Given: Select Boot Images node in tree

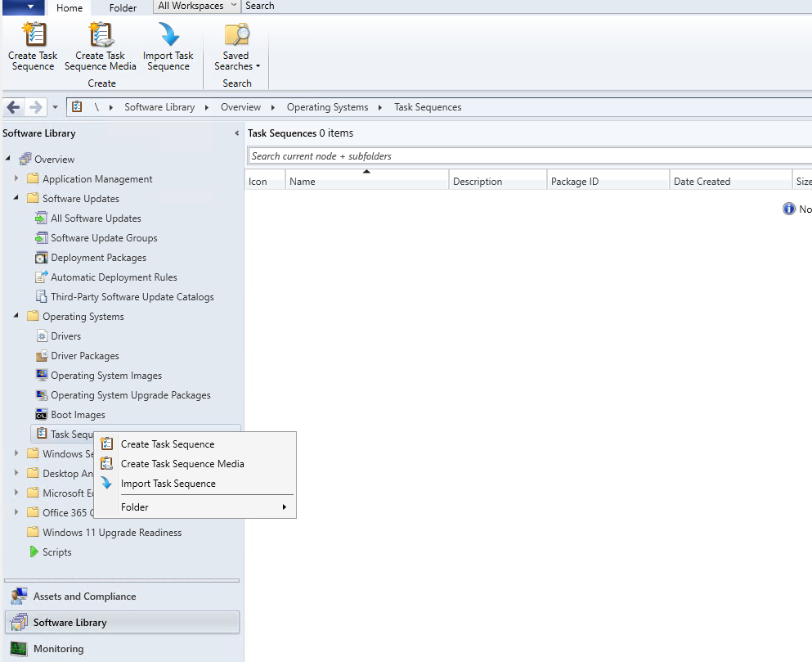Looking at the screenshot, I should coord(78,415).
